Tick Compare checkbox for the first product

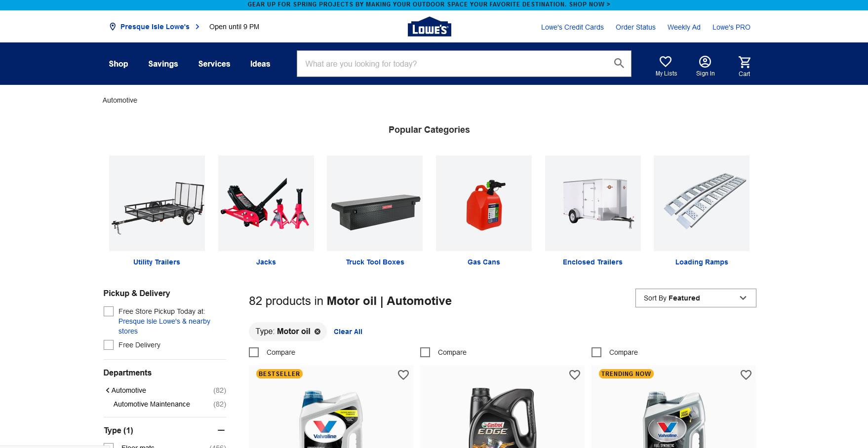[254, 352]
